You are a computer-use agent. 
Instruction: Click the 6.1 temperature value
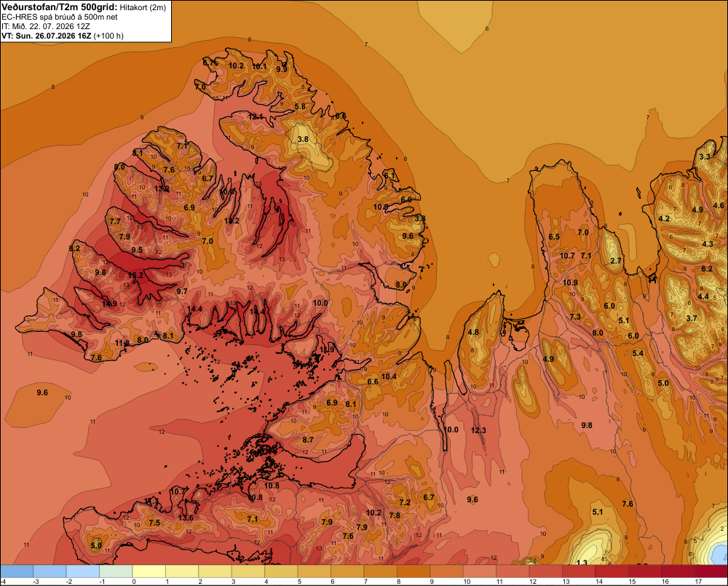(x=389, y=175)
